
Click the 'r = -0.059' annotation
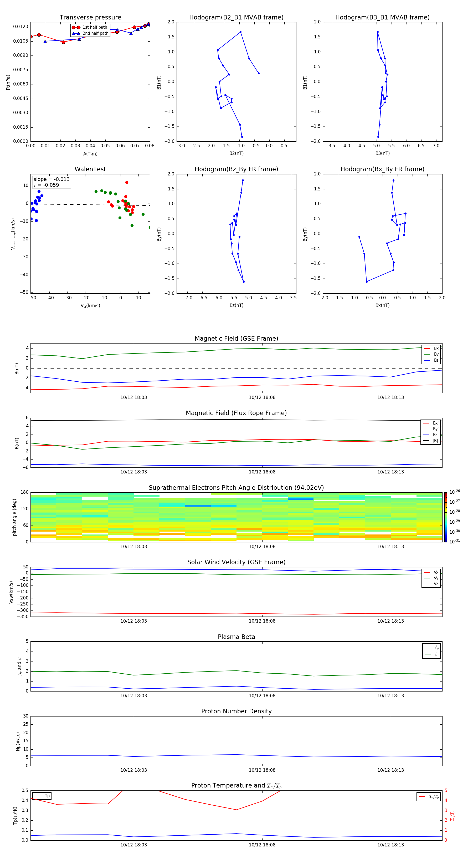click(47, 185)
